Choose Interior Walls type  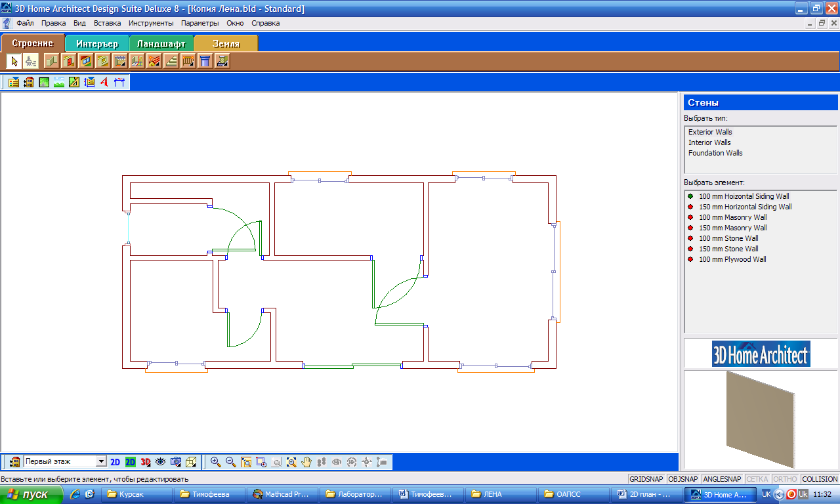coord(709,142)
